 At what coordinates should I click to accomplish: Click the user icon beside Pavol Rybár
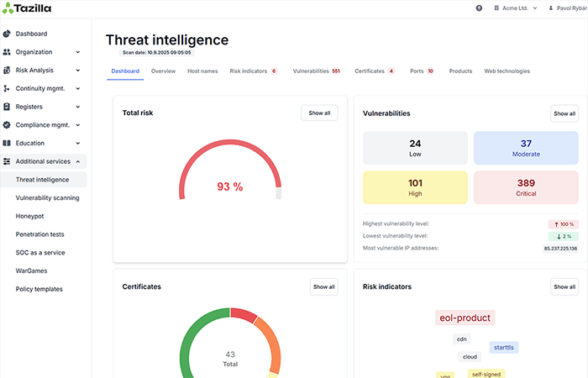click(x=551, y=8)
